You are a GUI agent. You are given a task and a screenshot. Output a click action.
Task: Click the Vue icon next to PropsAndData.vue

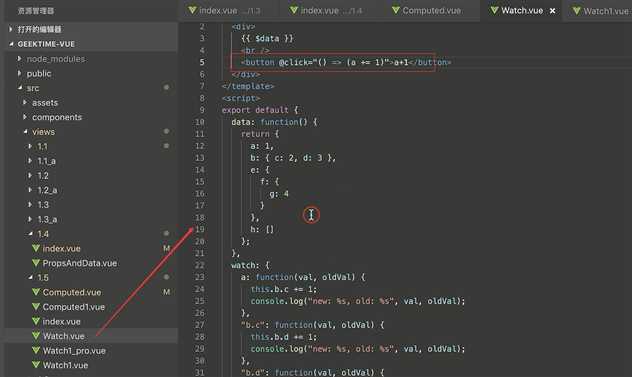tap(36, 262)
